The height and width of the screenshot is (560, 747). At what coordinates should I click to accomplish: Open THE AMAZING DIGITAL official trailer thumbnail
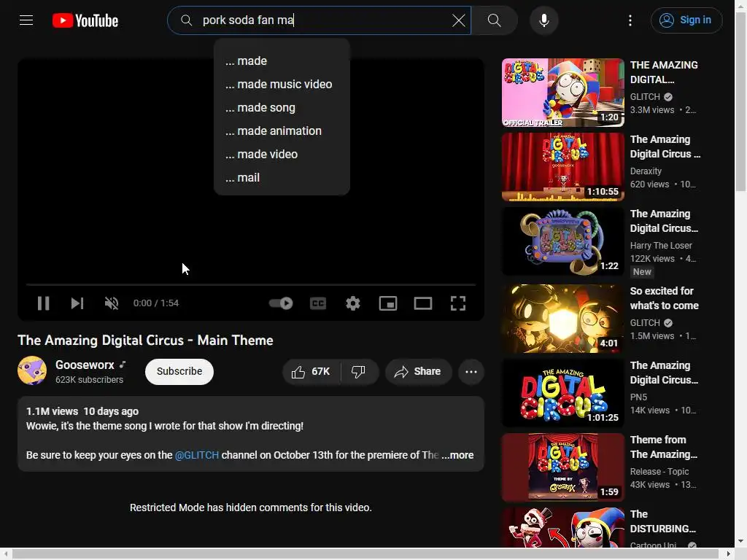click(x=562, y=93)
